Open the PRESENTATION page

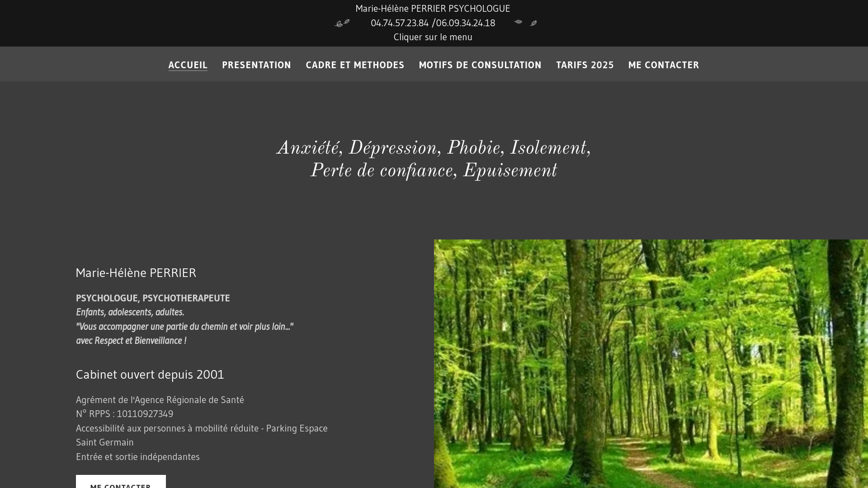pyautogui.click(x=256, y=65)
